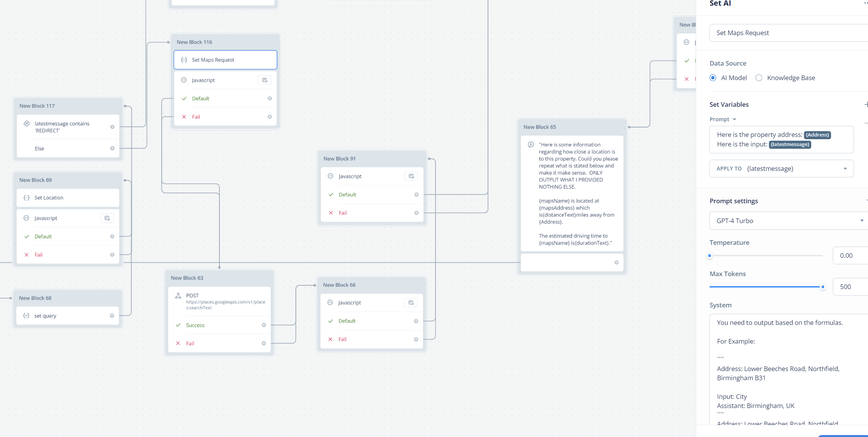Click the condition icon in Block 117
This screenshot has width=868, height=437.
[27, 124]
